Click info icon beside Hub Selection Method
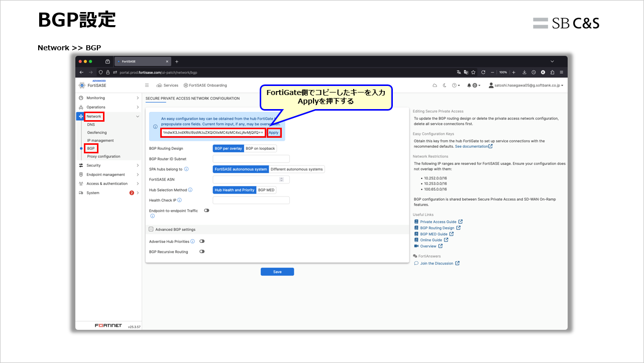This screenshot has width=644, height=363. [x=190, y=190]
